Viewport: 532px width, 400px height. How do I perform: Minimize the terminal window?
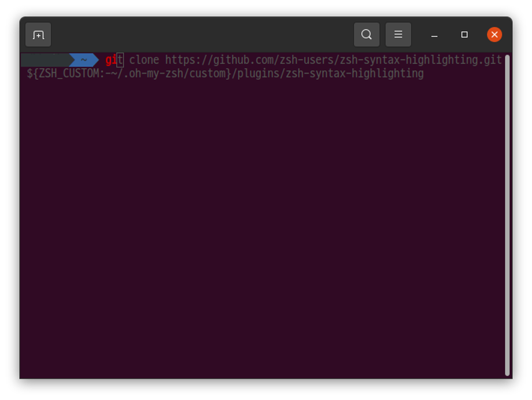[x=434, y=35]
